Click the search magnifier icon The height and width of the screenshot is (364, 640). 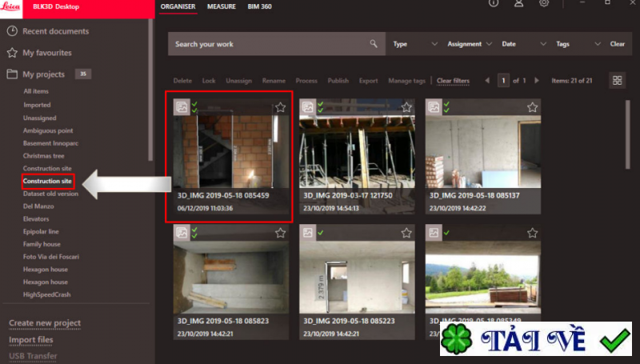374,44
